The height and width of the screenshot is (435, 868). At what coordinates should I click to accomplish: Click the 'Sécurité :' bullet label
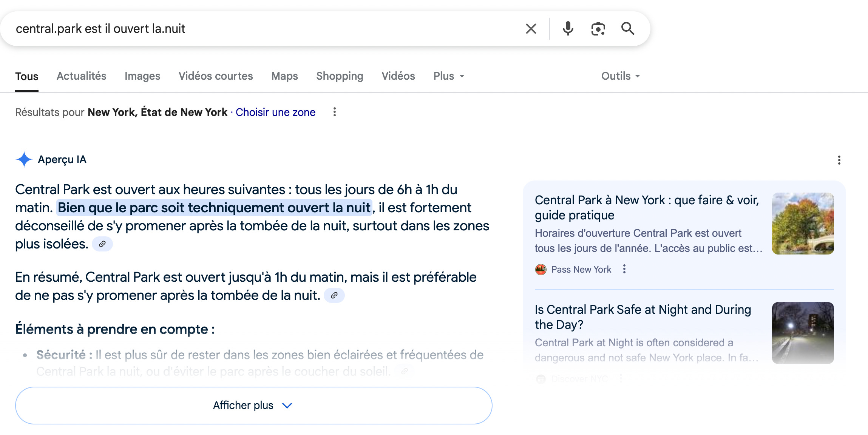tap(64, 355)
